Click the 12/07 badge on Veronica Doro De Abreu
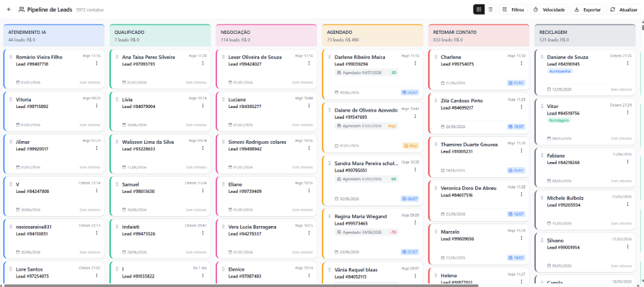 click(516, 214)
